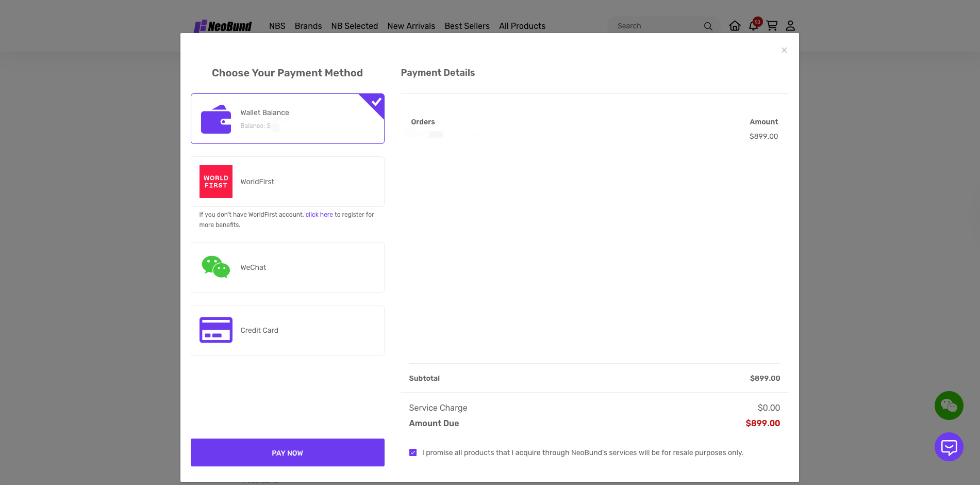Image resolution: width=980 pixels, height=485 pixels.
Task: Click the Orders column header
Action: click(x=423, y=122)
